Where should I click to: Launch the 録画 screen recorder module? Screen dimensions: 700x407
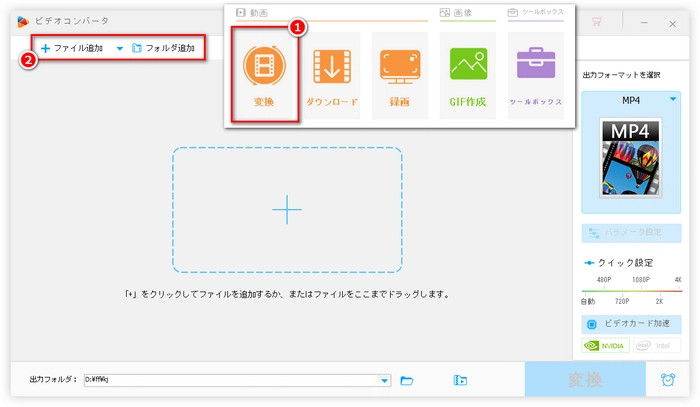(x=399, y=75)
